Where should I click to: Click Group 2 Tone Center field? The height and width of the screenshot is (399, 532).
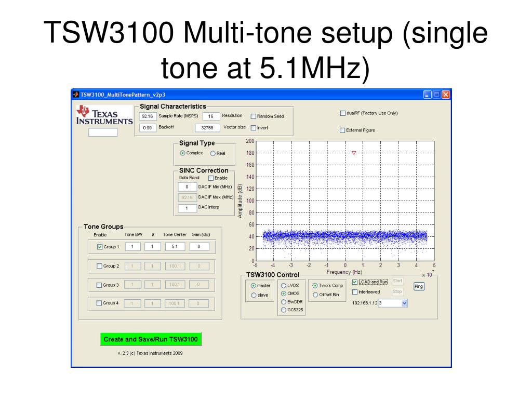click(x=175, y=267)
